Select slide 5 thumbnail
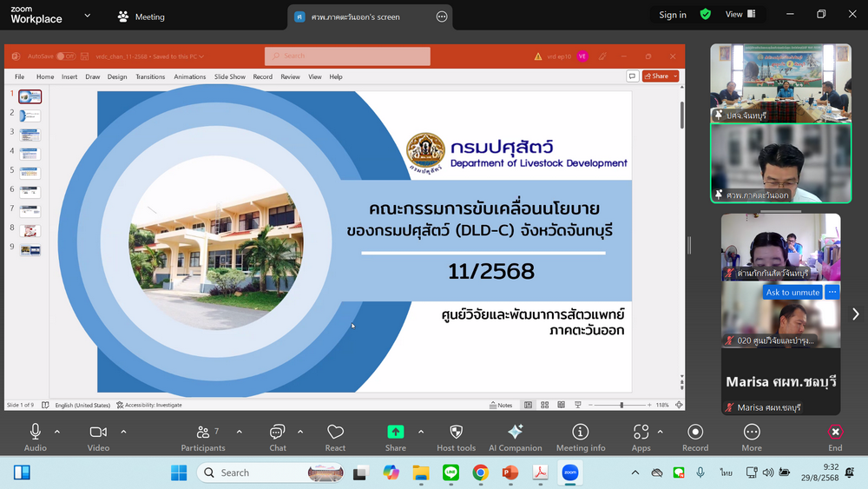 (x=30, y=173)
